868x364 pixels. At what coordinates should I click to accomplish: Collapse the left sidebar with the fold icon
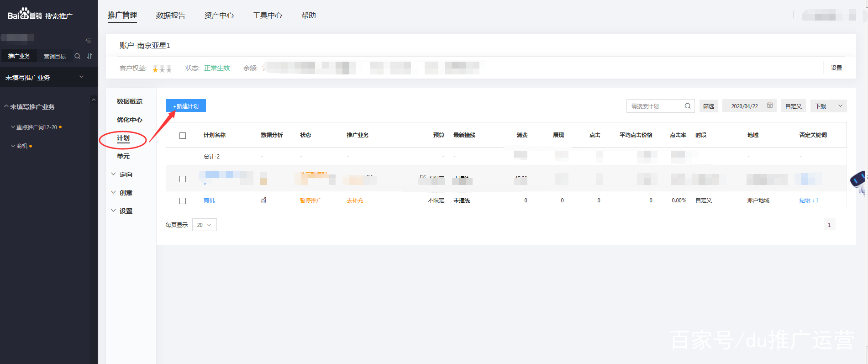88,40
